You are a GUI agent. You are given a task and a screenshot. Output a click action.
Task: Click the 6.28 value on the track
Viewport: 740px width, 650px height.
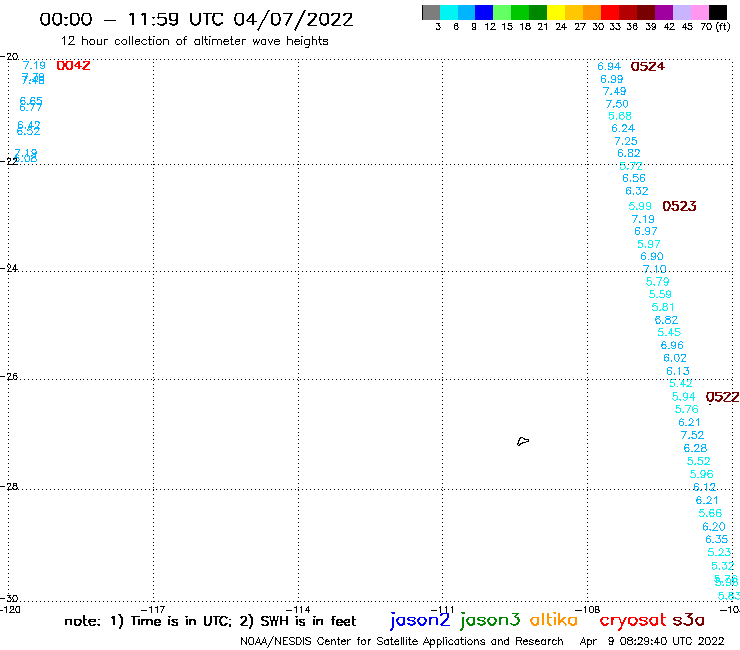[695, 448]
